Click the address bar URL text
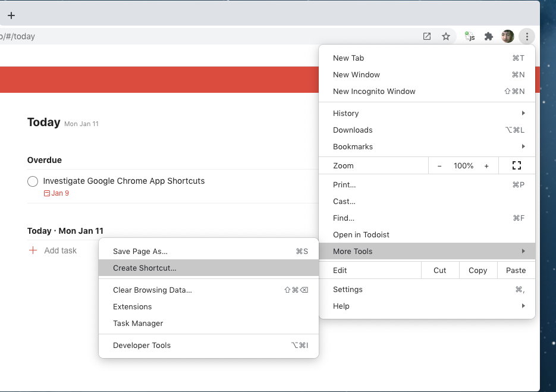 (x=17, y=36)
